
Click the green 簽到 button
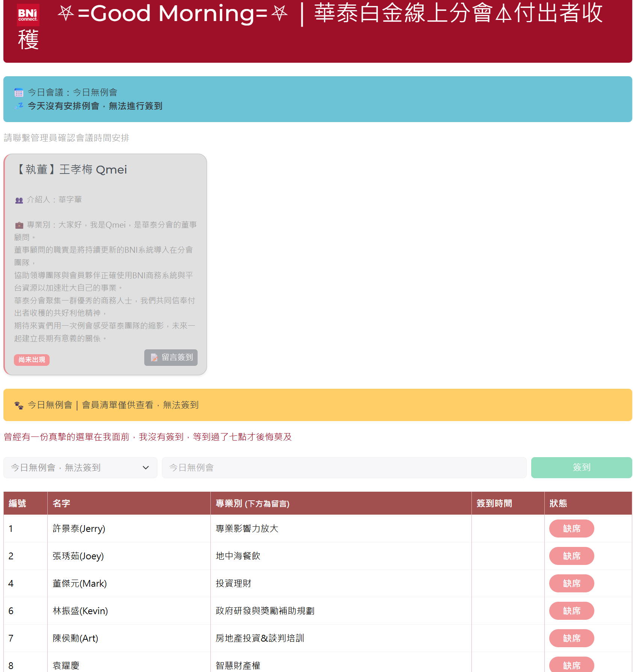pos(582,467)
